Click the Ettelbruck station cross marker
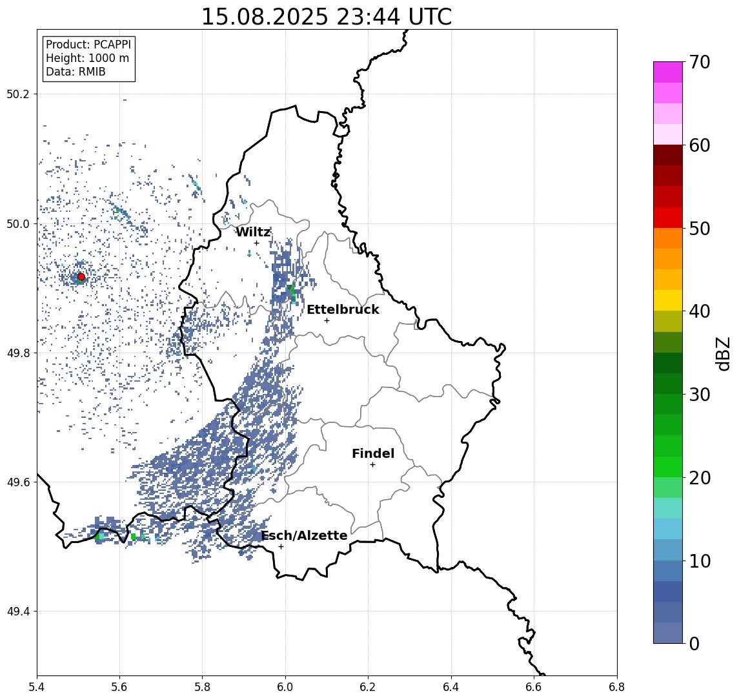Viewport: 739px width, 700px height. pyautogui.click(x=327, y=321)
